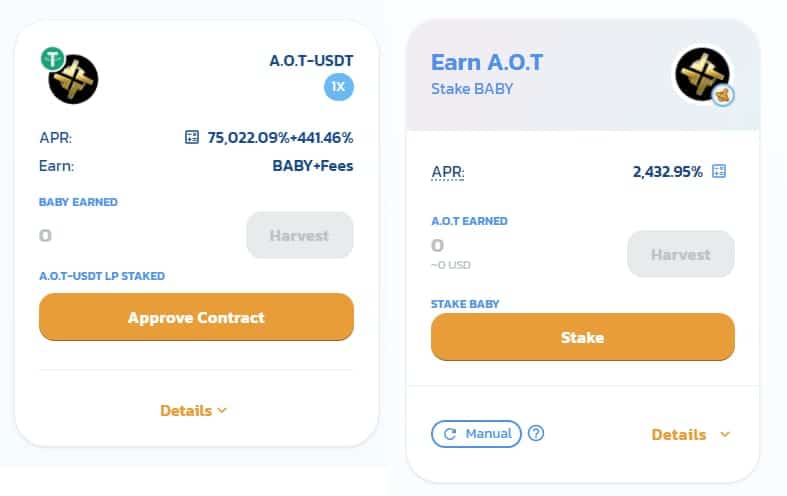Viewport: 787px width, 496px height.
Task: Click the A.O.T token logo in Earn pool
Action: point(702,74)
